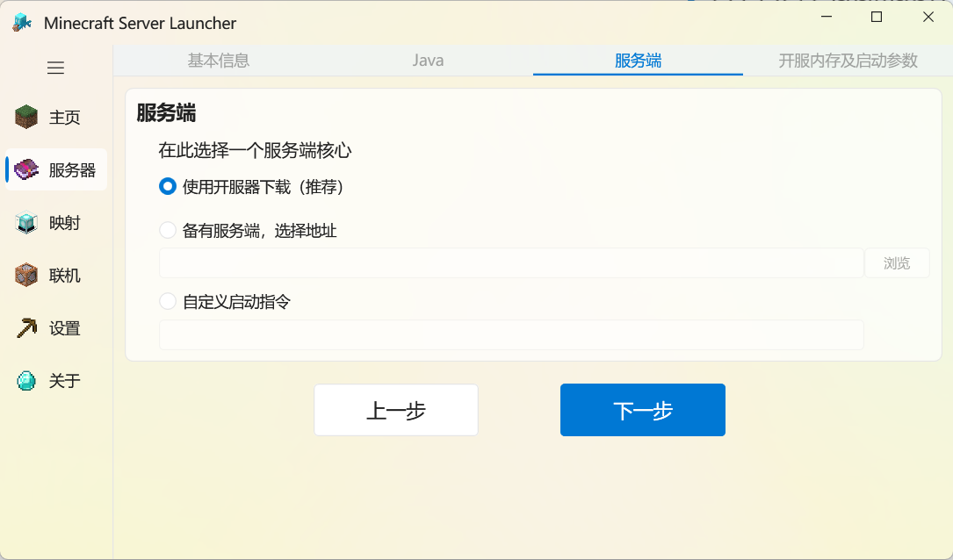Select the 自定义启动指令 radio option

[x=168, y=302]
